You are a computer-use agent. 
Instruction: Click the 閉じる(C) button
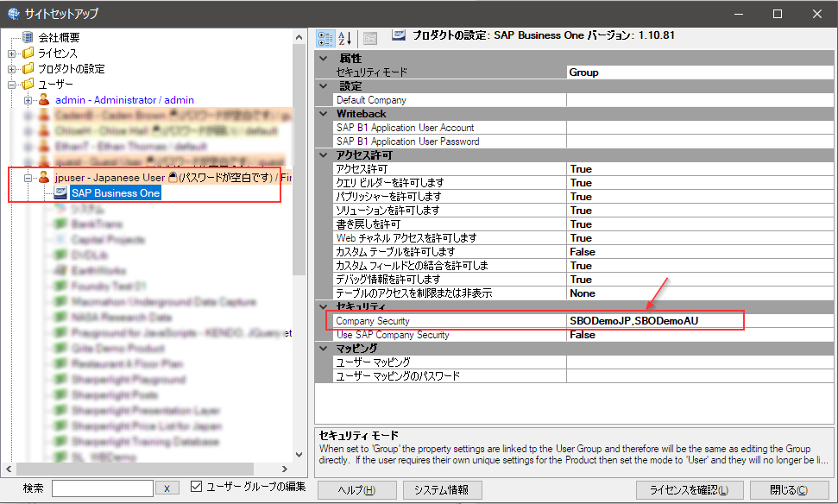(x=789, y=489)
